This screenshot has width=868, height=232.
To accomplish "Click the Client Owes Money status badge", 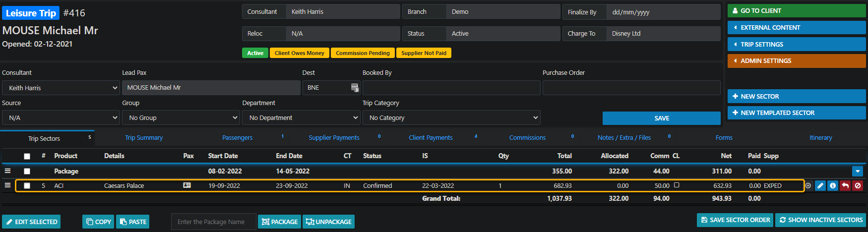I will coord(300,53).
